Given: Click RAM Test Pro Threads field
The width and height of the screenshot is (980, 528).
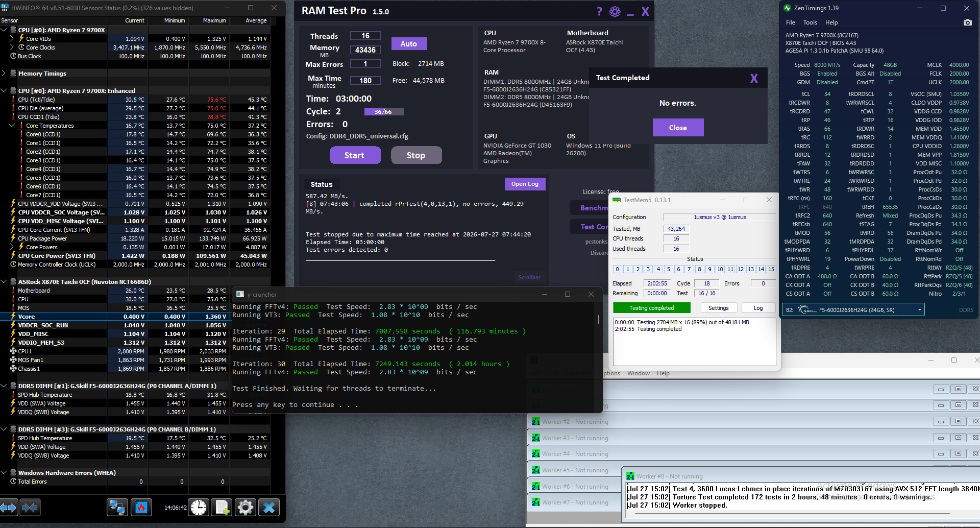Looking at the screenshot, I should click(x=365, y=36).
